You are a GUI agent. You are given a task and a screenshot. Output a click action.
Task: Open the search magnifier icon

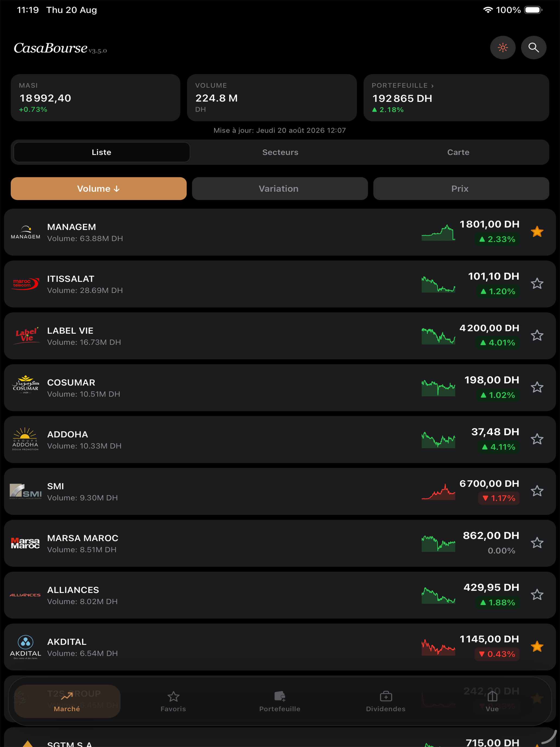(x=534, y=48)
